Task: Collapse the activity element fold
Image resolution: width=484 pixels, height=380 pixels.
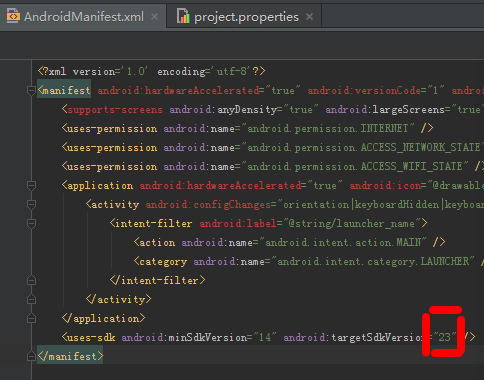Action: pos(31,204)
